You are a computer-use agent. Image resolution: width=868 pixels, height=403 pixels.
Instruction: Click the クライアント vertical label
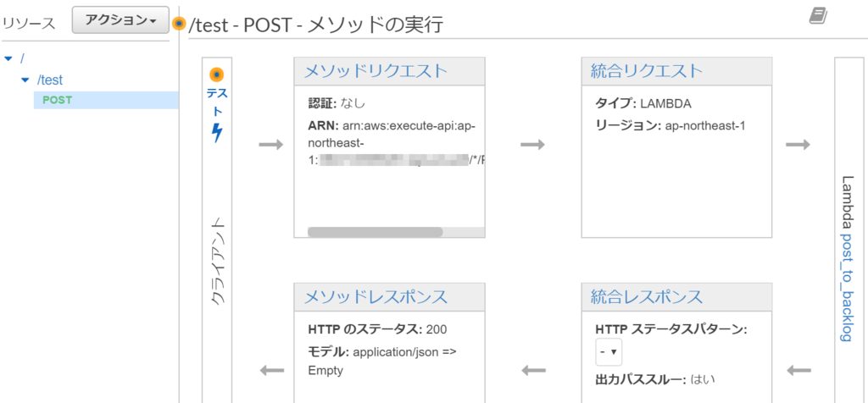point(218,262)
